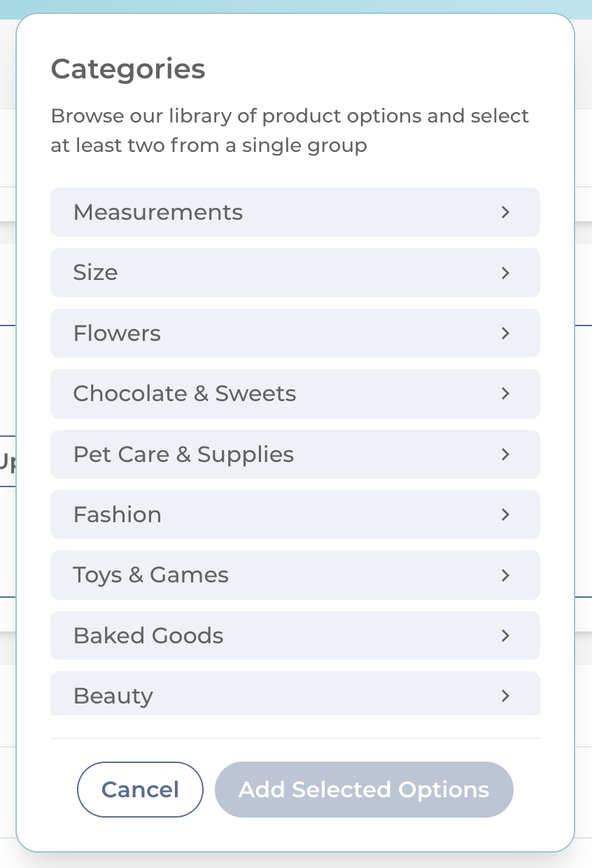Click the chevron icon on Pet Care & Supplies
Image resolution: width=592 pixels, height=868 pixels.
(505, 454)
